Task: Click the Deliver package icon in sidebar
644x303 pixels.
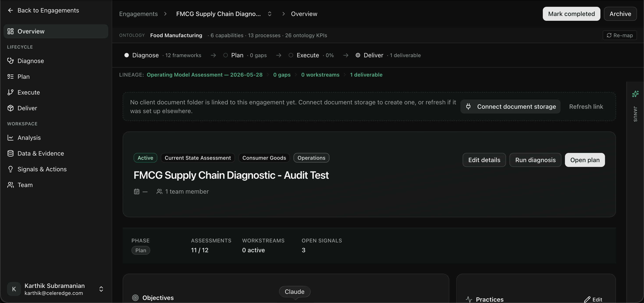Action: pyautogui.click(x=10, y=108)
